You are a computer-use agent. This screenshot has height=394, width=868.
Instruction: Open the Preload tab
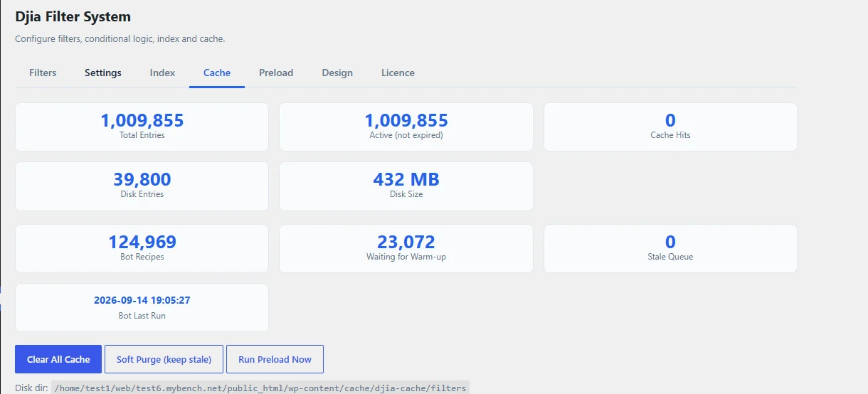point(276,73)
